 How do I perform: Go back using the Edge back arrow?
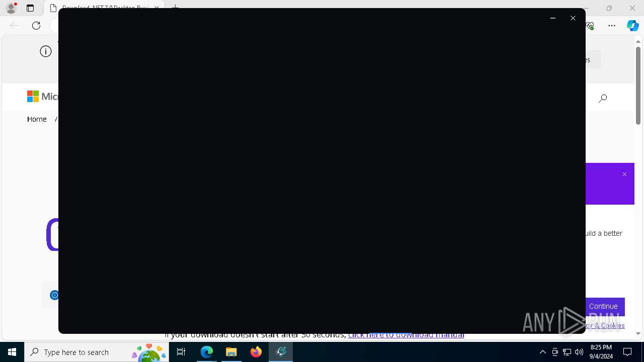(x=14, y=26)
